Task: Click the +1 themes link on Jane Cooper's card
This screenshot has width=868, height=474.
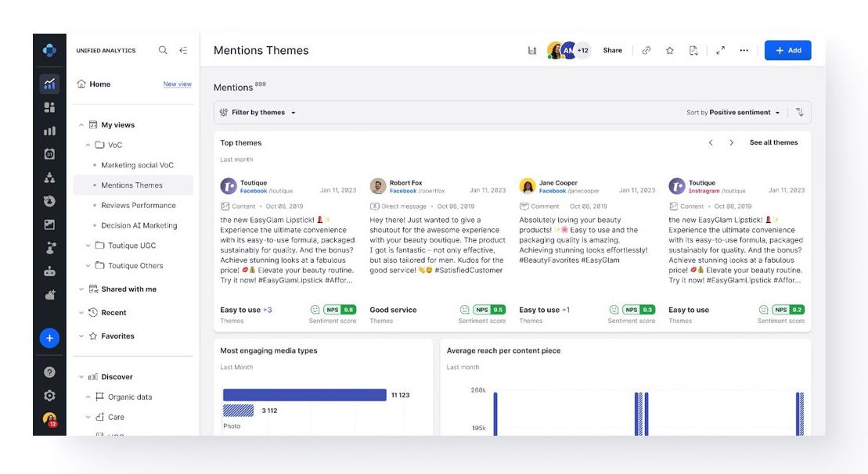Action: pyautogui.click(x=566, y=310)
